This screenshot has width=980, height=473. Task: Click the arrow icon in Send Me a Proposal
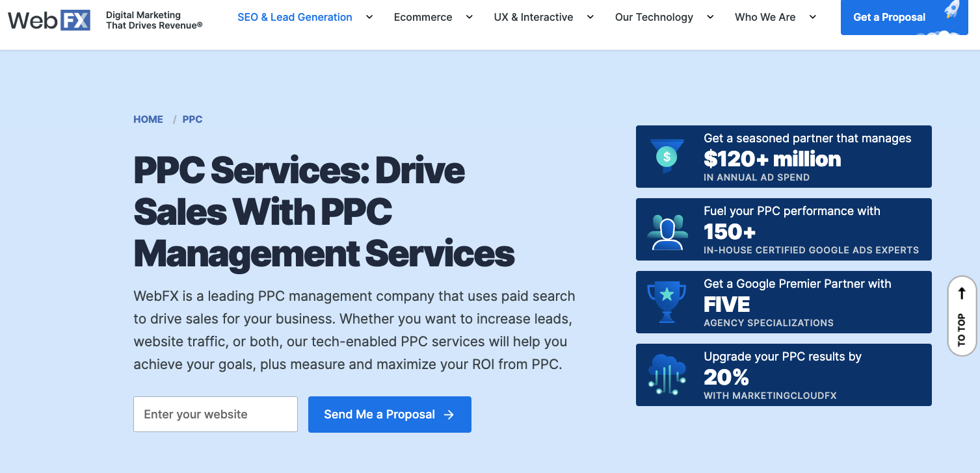(449, 415)
